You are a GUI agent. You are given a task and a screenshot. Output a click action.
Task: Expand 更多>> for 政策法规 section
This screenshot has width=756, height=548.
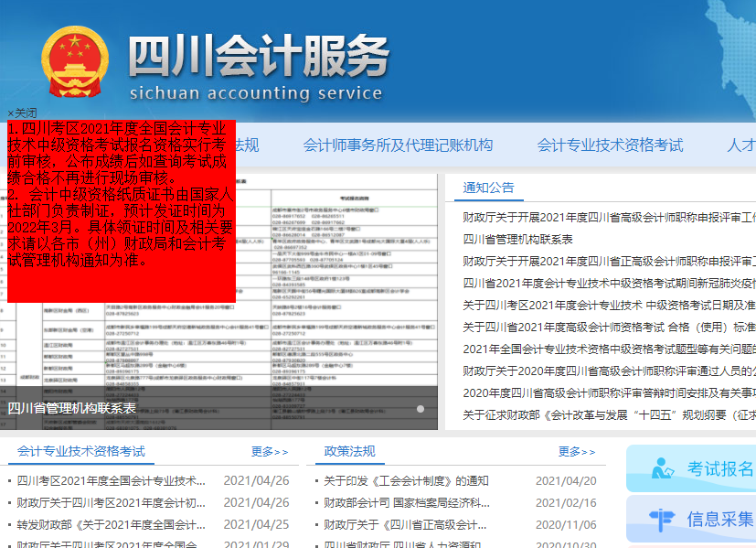click(577, 452)
